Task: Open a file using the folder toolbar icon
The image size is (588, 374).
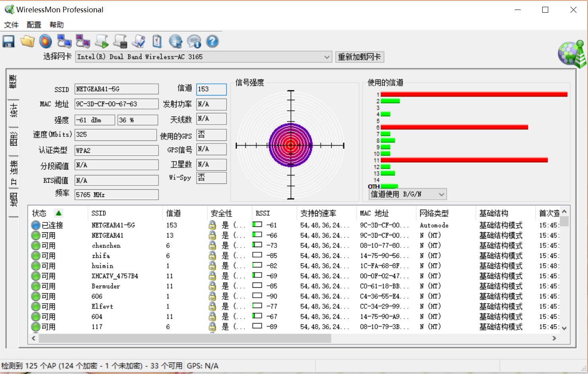Action: pyautogui.click(x=27, y=41)
